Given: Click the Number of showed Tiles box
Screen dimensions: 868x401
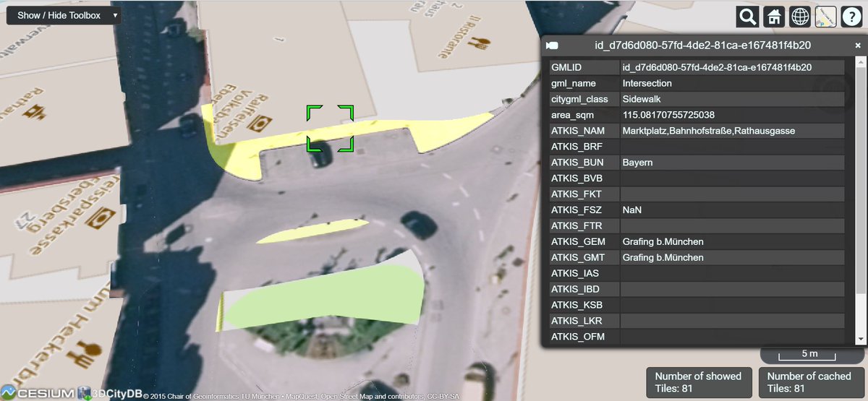Looking at the screenshot, I should pyautogui.click(x=698, y=382).
